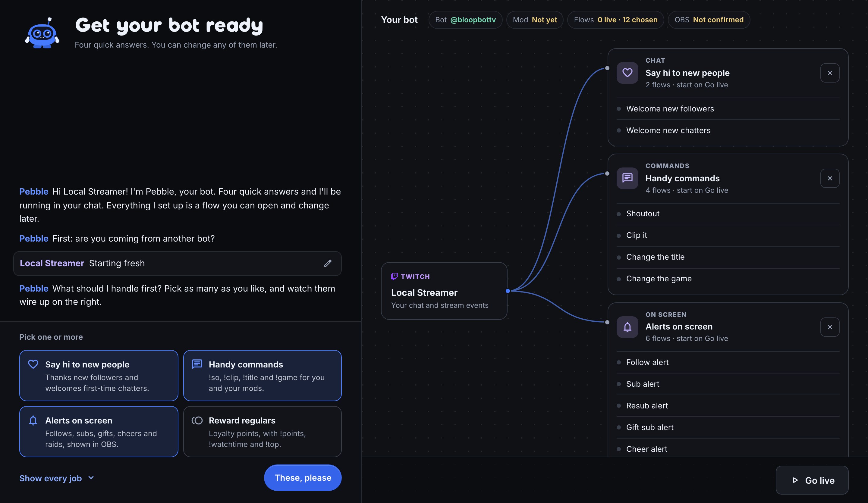Viewport: 868px width, 503px height.
Task: Toggle 'Say hi to new people' job card
Action: 99,376
